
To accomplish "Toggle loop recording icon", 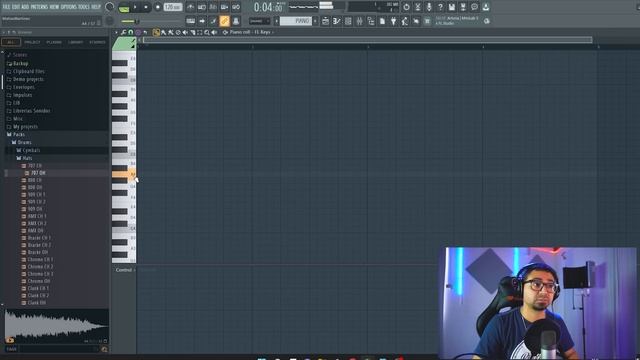I will tap(236, 7).
